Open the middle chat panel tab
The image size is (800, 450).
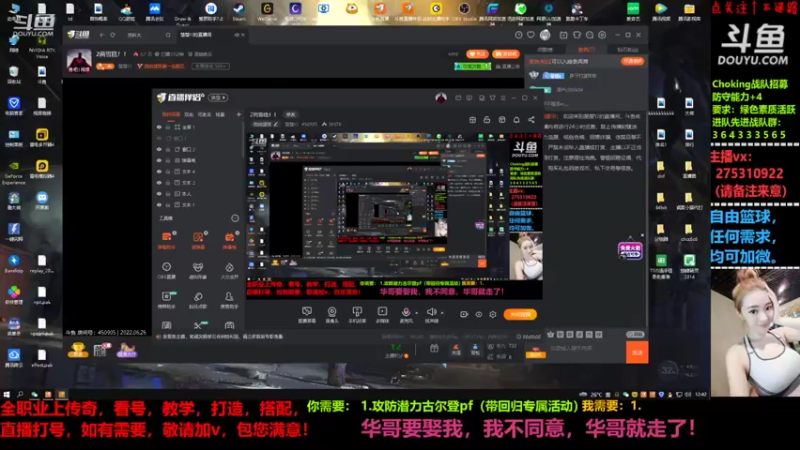[x=586, y=49]
